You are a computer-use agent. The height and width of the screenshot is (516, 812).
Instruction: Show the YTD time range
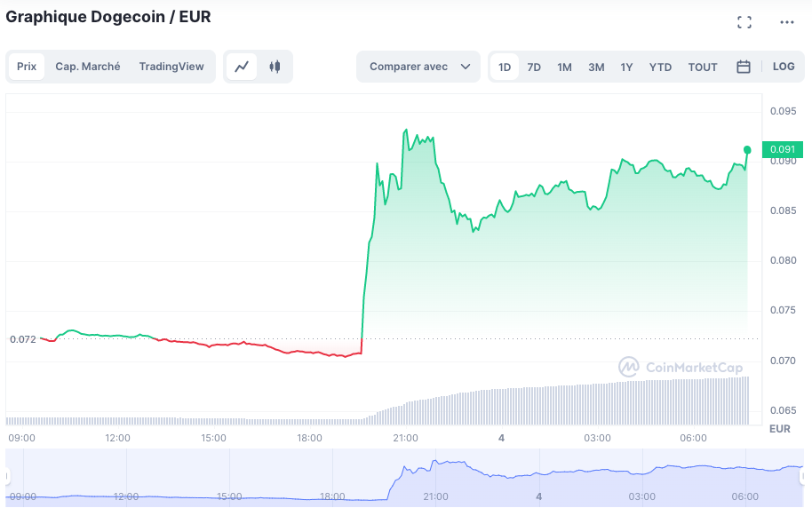click(x=660, y=67)
